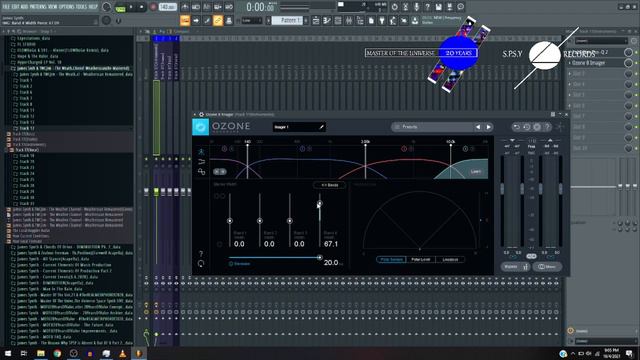Open Ozone plugin window options menu arrow

(195, 115)
